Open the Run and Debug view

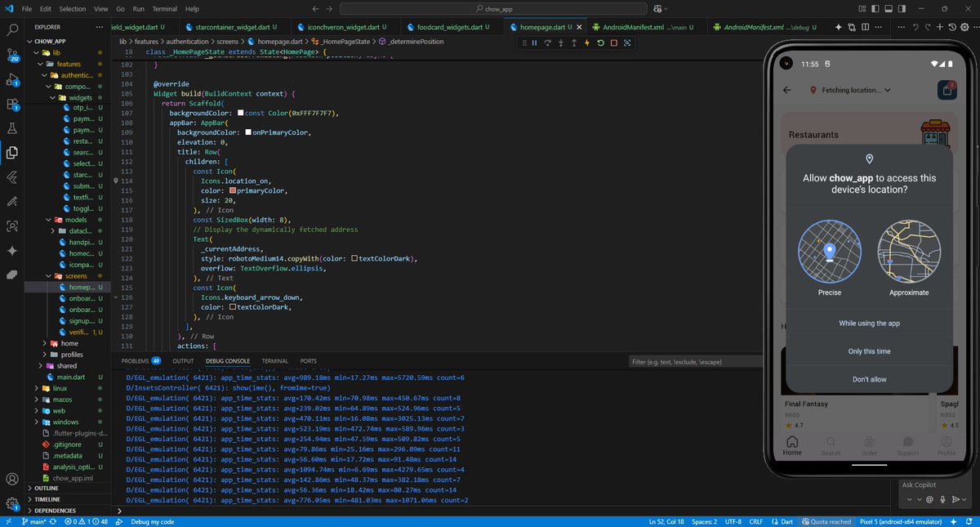tap(12, 80)
